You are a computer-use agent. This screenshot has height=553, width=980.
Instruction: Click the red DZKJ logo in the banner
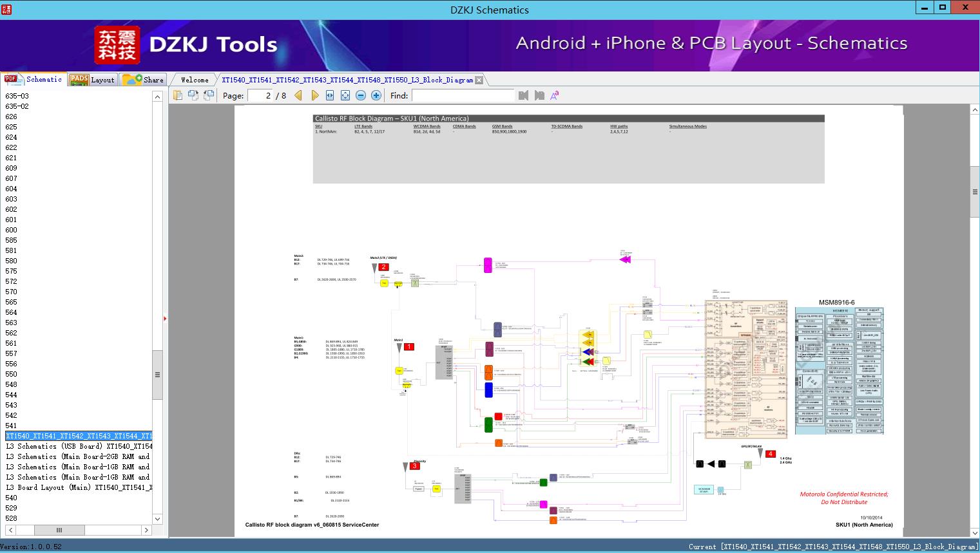[x=117, y=45]
